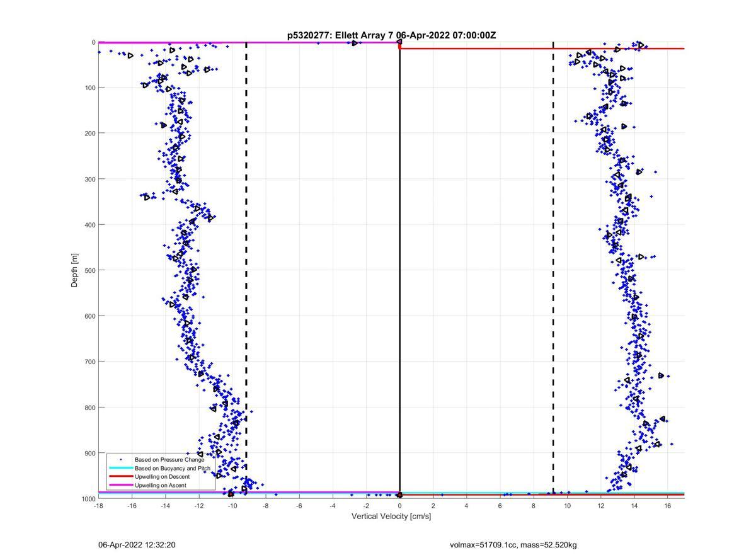Click velocity axis tick label -4
The width and height of the screenshot is (756, 560).
[332, 506]
